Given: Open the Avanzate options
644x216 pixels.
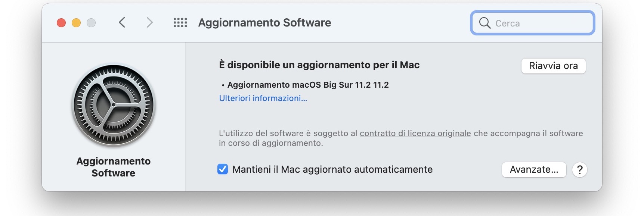Looking at the screenshot, I should coord(534,170).
